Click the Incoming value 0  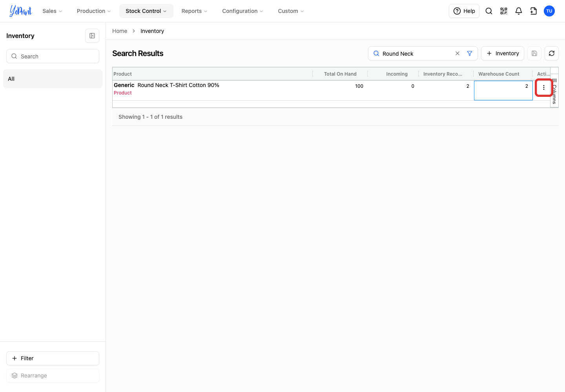pos(413,86)
